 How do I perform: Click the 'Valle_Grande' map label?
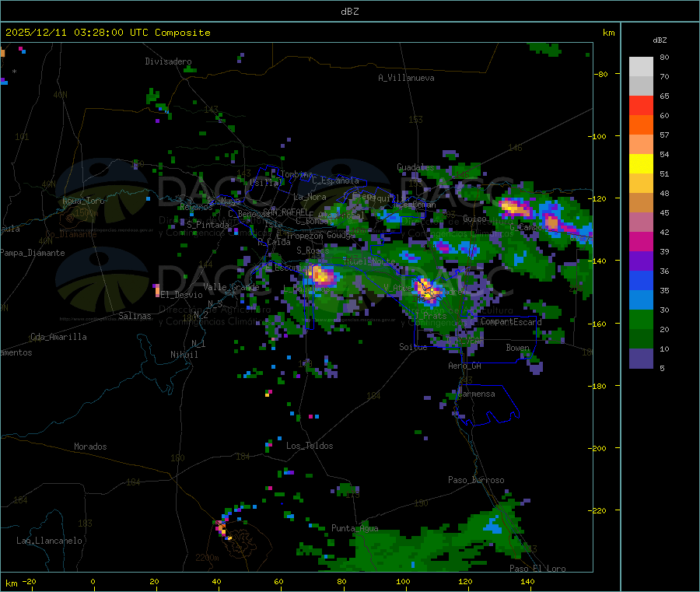(x=231, y=287)
